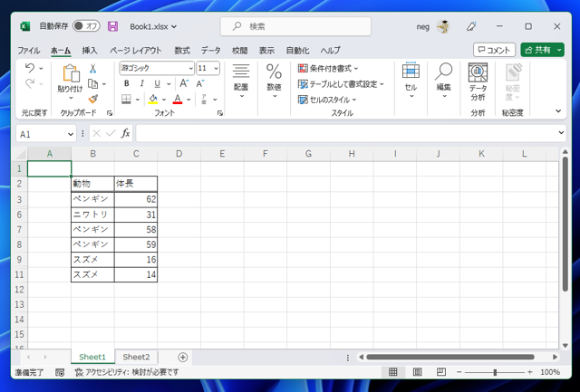Click the macro record icon in status bar
This screenshot has width=580, height=392.
(x=60, y=372)
